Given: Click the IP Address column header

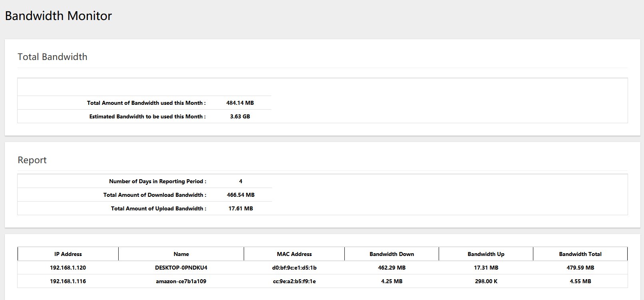Looking at the screenshot, I should coord(68,254).
